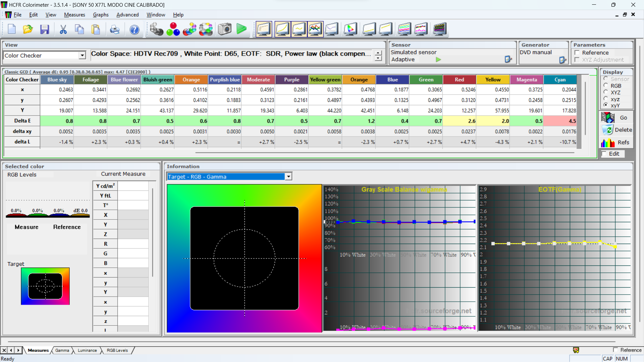Image resolution: width=644 pixels, height=362 pixels.
Task: Open the Help question mark icon
Action: click(x=135, y=30)
